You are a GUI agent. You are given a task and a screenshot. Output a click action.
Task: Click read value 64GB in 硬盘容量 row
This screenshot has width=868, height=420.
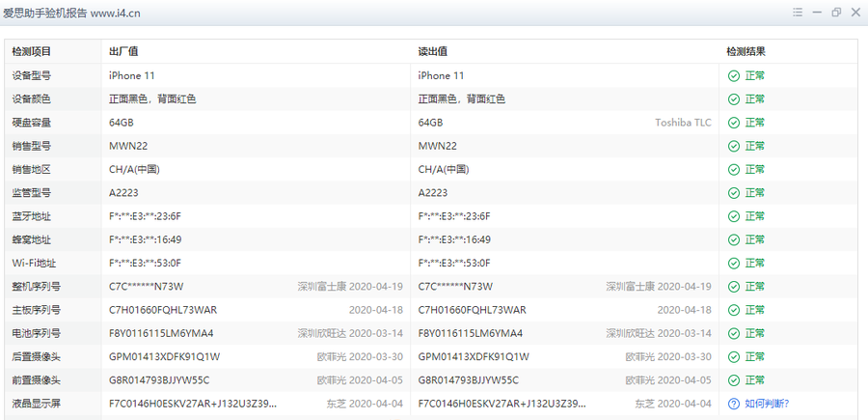pos(430,123)
